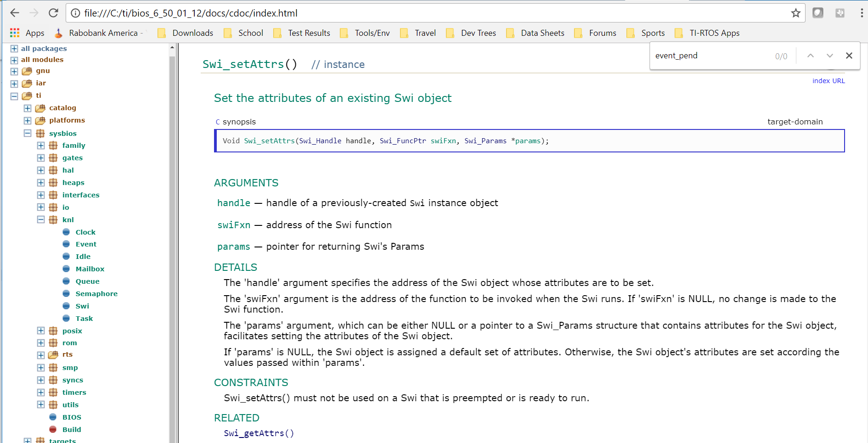Open the Downloads bookmark folder
The width and height of the screenshot is (868, 443).
pos(185,33)
